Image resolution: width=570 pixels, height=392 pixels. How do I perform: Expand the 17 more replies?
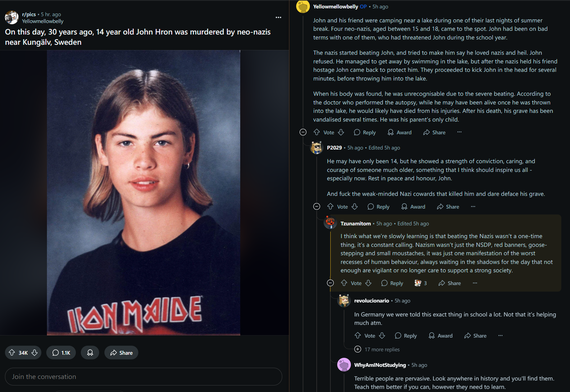pos(382,349)
